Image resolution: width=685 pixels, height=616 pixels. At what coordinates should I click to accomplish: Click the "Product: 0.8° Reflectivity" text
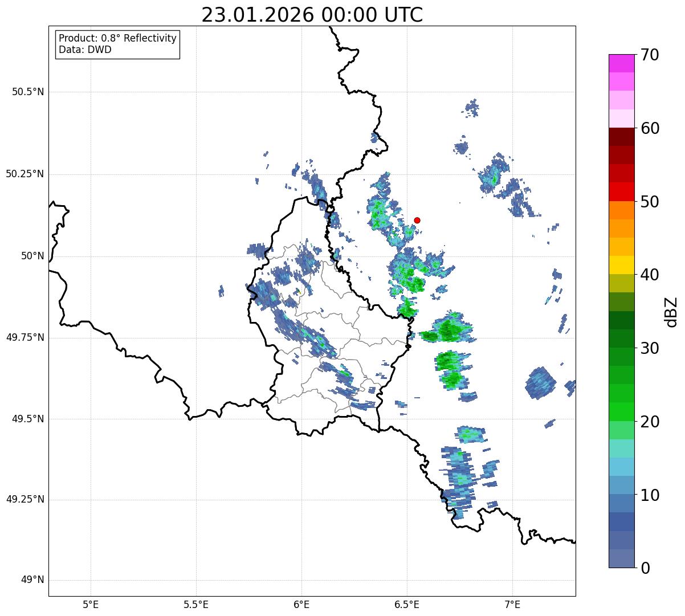(118, 38)
